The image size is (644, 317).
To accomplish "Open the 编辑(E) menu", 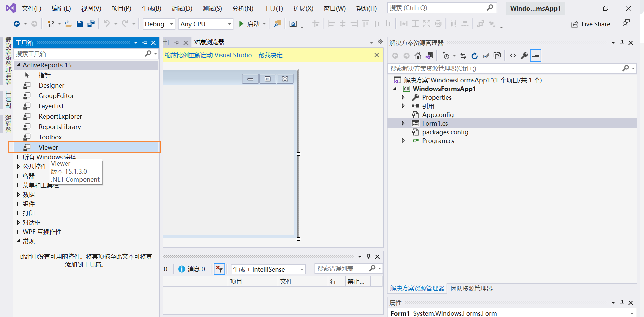I will point(61,8).
